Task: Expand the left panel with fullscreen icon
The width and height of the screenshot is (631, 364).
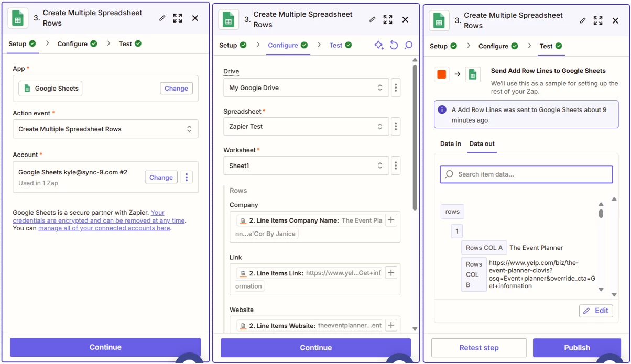Action: [x=178, y=18]
